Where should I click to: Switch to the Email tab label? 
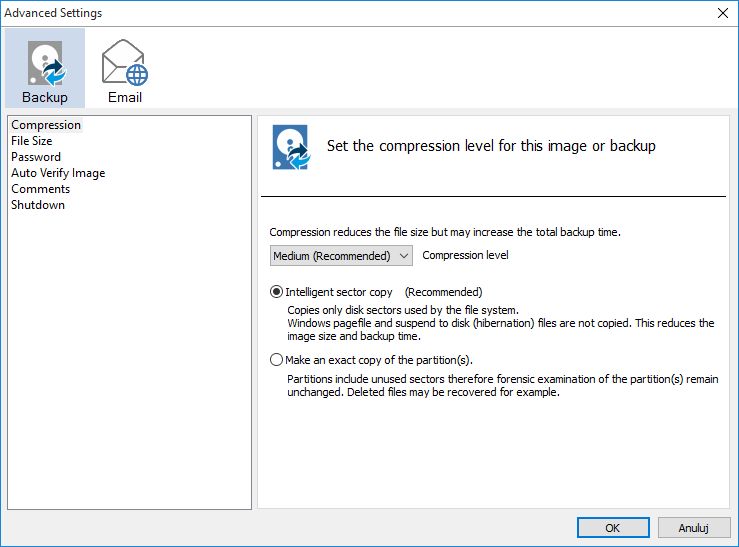coord(125,97)
